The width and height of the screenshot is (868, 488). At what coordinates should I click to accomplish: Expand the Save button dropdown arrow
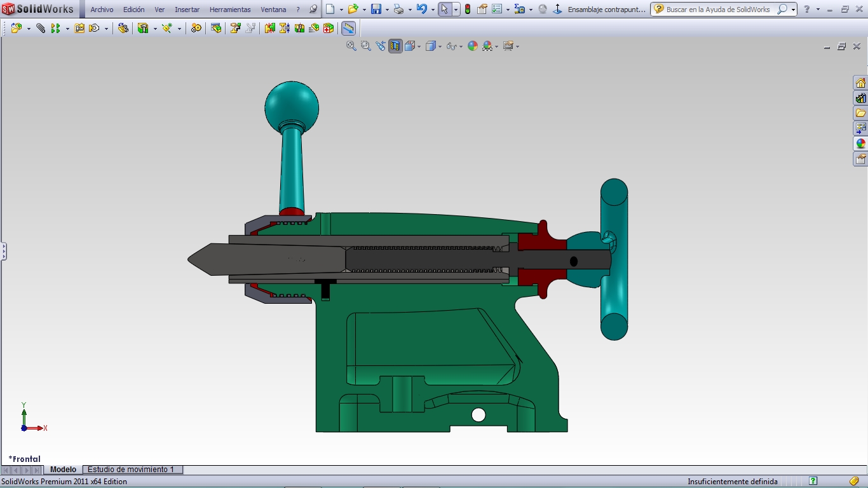coord(387,10)
